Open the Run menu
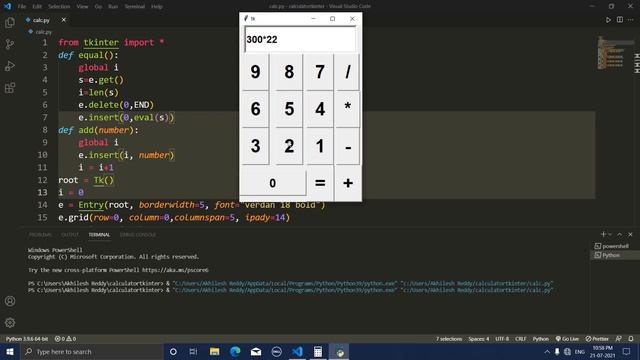The image size is (640, 360). tap(113, 7)
